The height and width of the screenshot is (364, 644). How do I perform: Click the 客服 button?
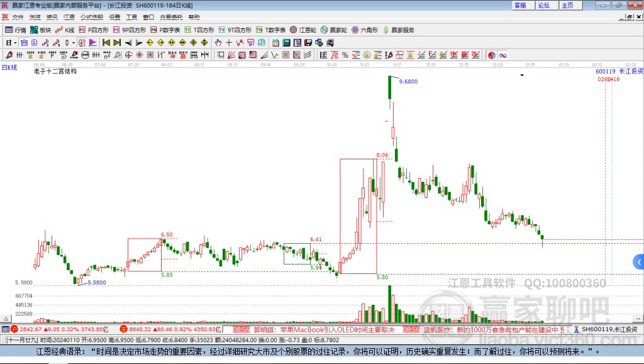523,5
